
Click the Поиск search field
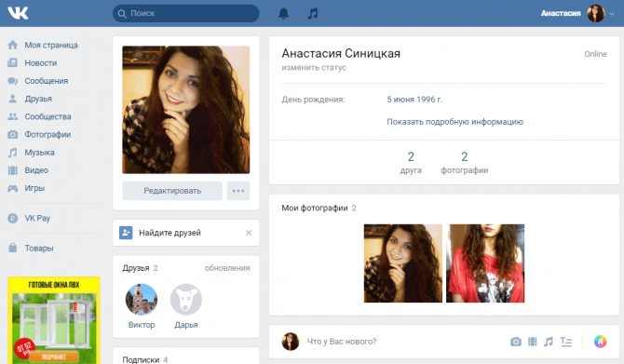pos(186,14)
